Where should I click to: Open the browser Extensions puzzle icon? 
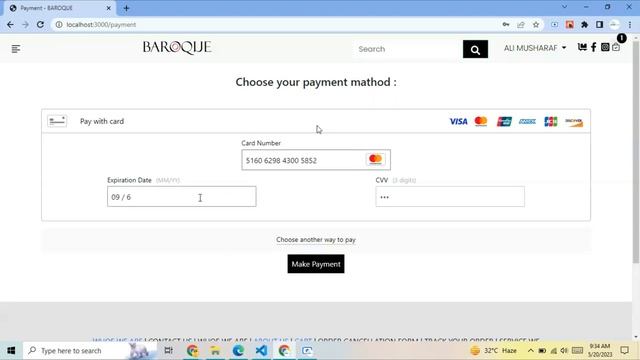[x=584, y=24]
